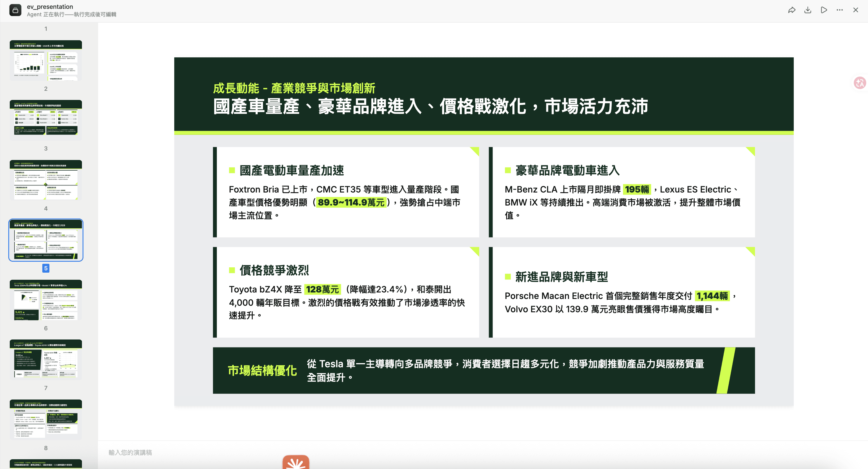Viewport: 868px width, 469px height.
Task: Click the subtitle 成長動能 - 產業競爭與市場創新
Action: 294,88
